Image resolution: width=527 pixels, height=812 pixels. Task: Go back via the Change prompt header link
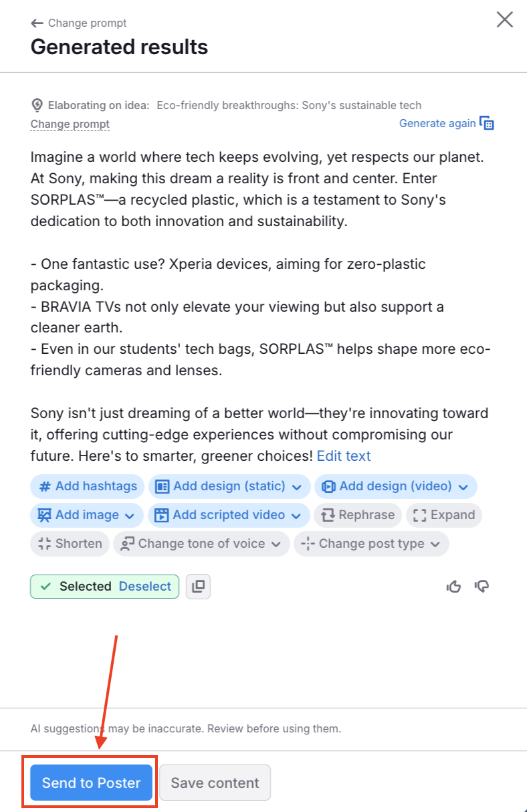click(x=78, y=23)
